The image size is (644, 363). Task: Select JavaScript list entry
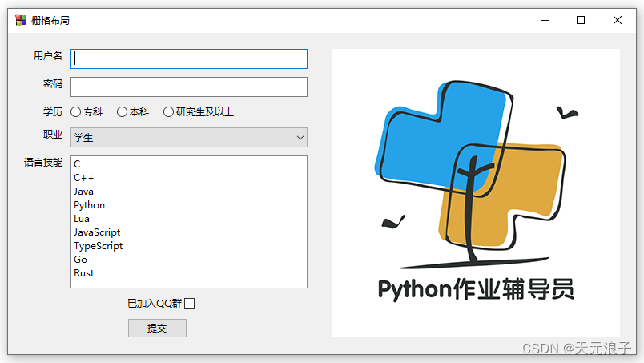click(189, 232)
